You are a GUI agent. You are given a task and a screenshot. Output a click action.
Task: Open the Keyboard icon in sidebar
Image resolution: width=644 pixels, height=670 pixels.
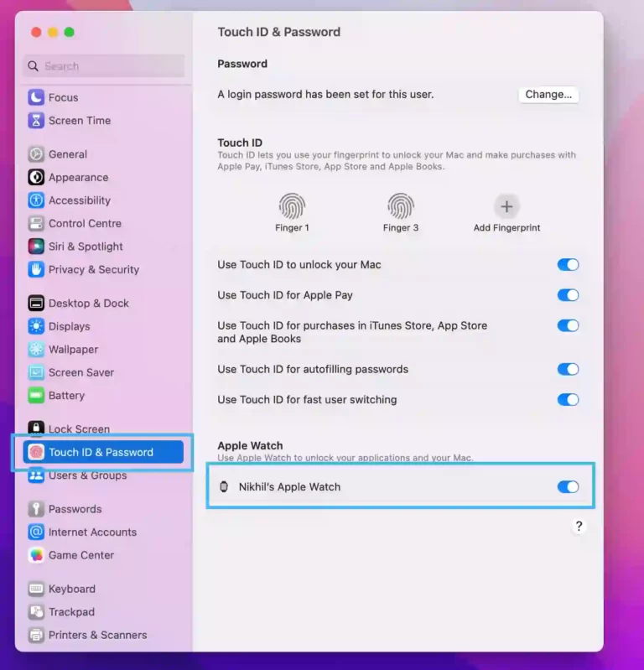(36, 589)
